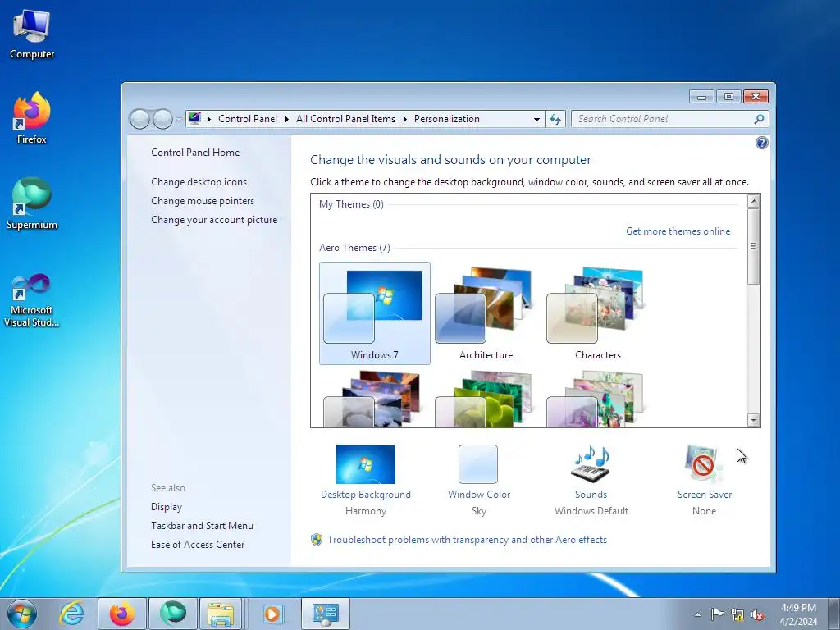This screenshot has width=840, height=630.
Task: Open the address bar history dropdown
Action: coord(536,120)
